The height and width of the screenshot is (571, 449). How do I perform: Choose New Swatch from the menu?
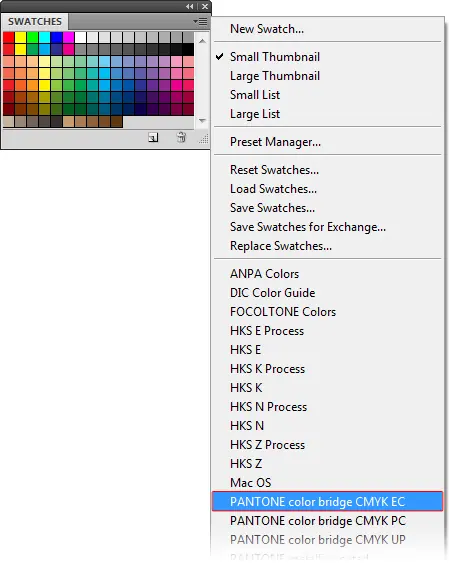pyautogui.click(x=267, y=29)
